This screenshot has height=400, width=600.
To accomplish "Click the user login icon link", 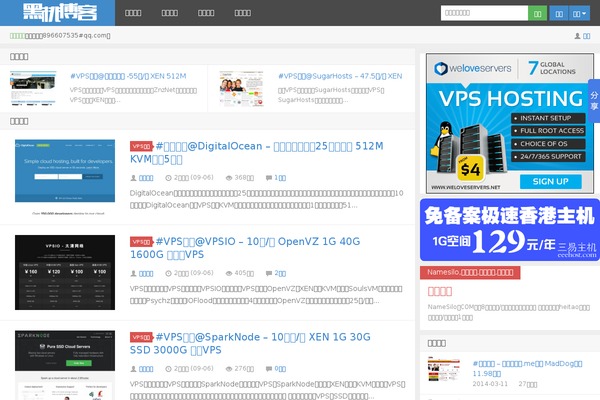I will coord(582,36).
